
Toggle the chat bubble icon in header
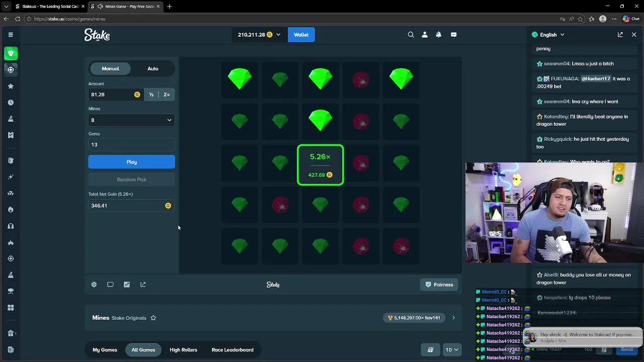coord(454,35)
